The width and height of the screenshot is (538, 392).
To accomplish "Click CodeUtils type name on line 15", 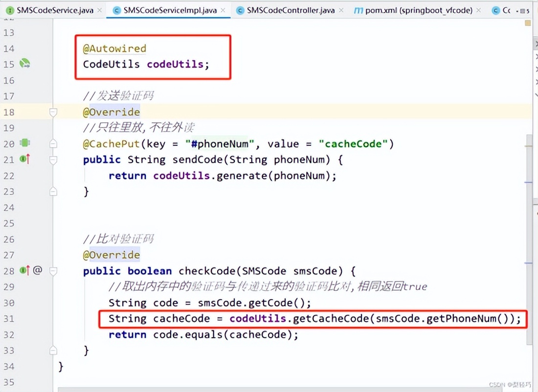I will tap(112, 64).
